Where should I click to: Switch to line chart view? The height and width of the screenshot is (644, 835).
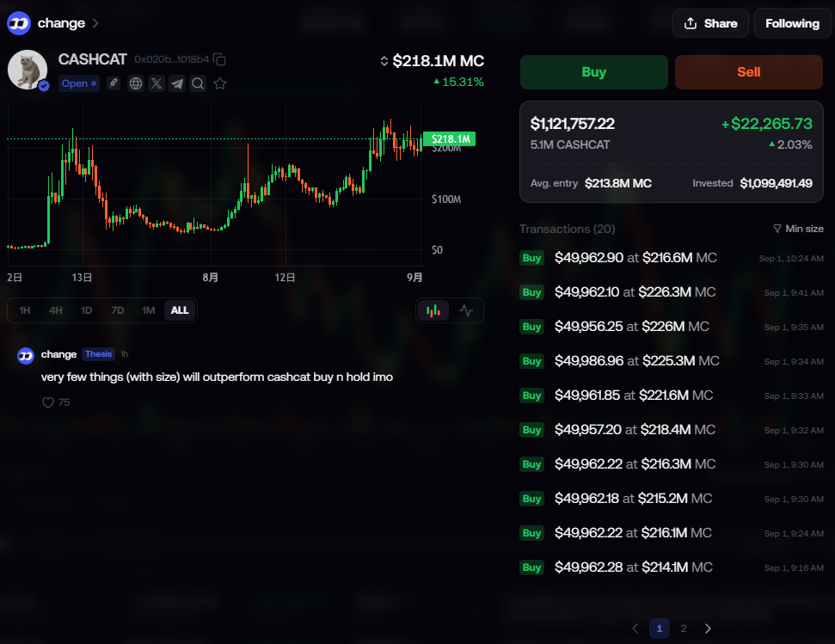[466, 310]
